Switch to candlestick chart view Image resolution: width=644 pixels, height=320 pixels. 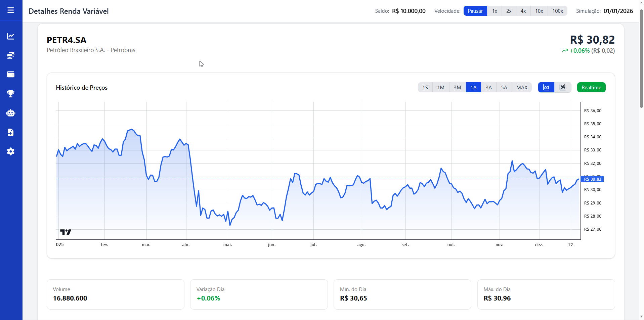[563, 88]
